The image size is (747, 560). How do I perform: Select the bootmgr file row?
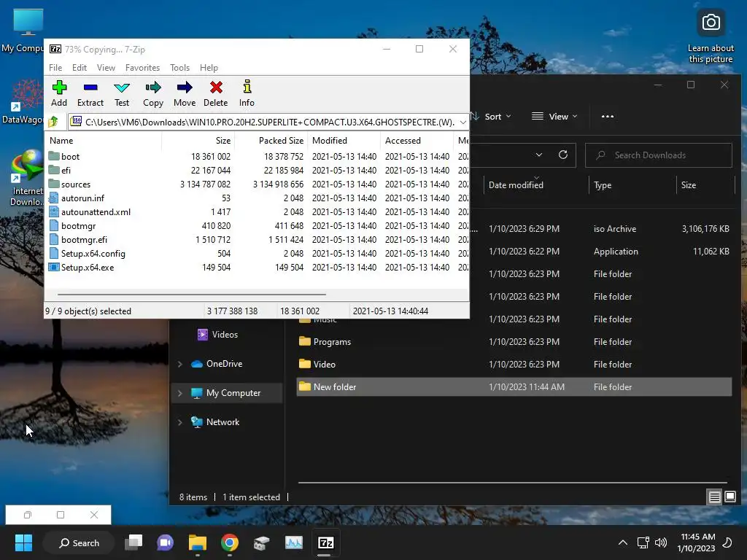pos(258,226)
